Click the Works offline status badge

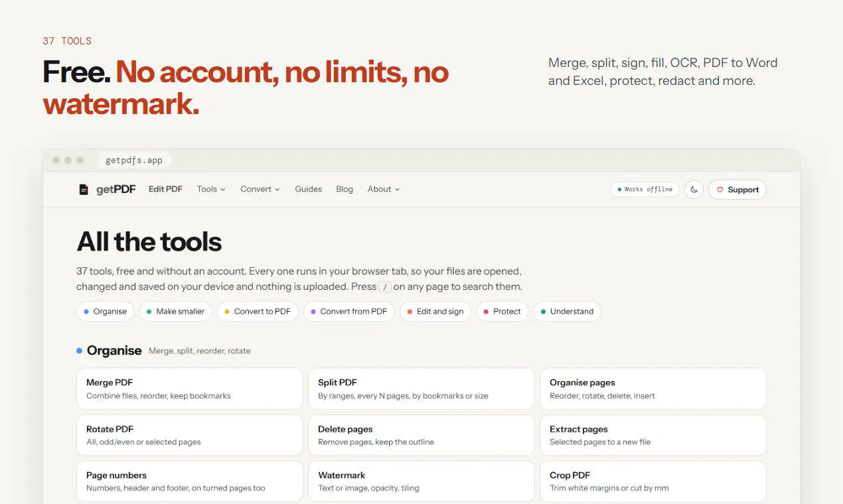point(645,190)
